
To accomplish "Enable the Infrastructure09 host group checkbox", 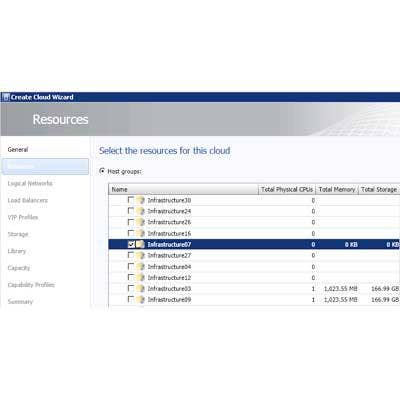I will tap(131, 299).
